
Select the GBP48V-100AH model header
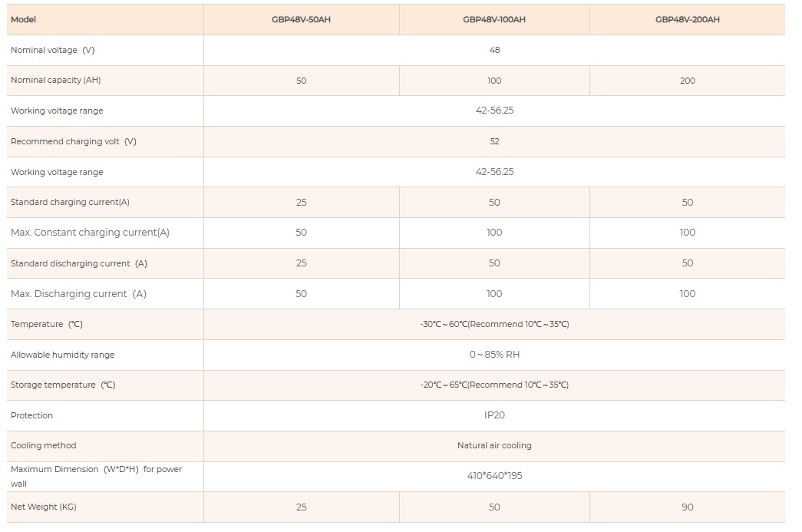[494, 19]
